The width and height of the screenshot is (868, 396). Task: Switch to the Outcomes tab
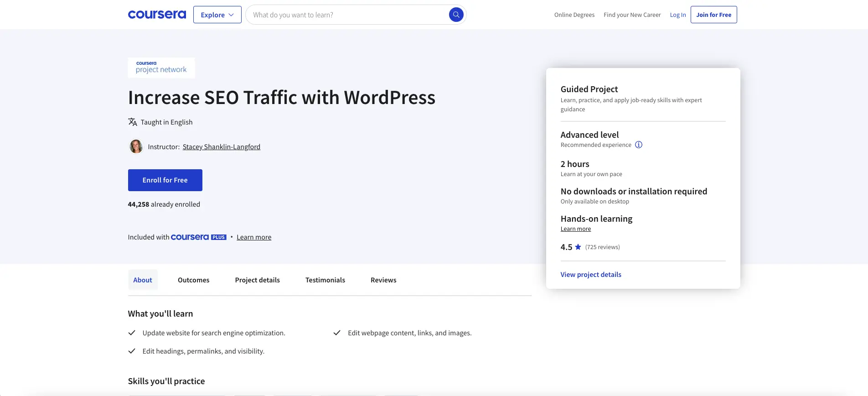click(x=194, y=280)
